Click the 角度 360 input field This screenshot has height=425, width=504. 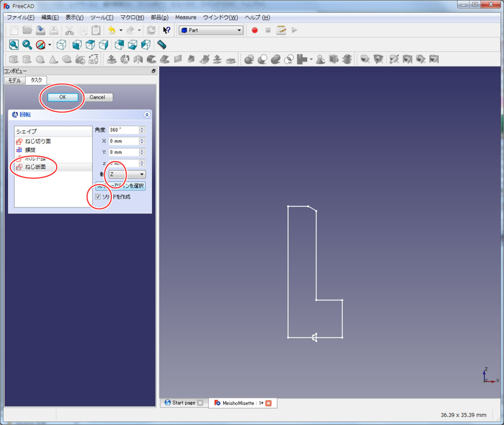click(124, 130)
